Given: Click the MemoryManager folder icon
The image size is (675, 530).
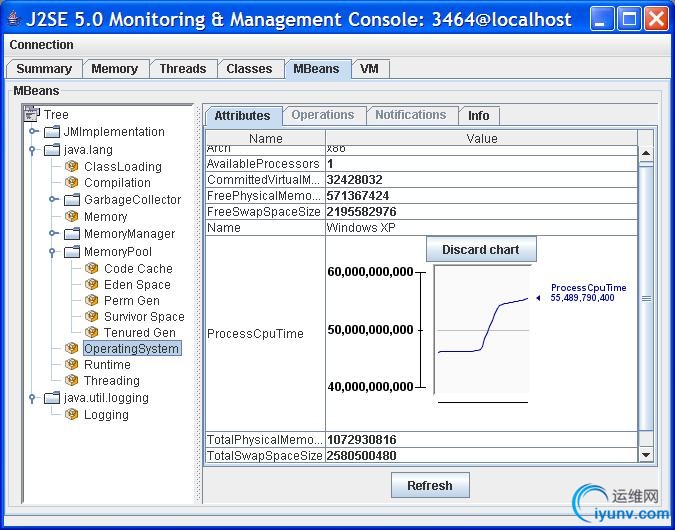Looking at the screenshot, I should tap(72, 233).
